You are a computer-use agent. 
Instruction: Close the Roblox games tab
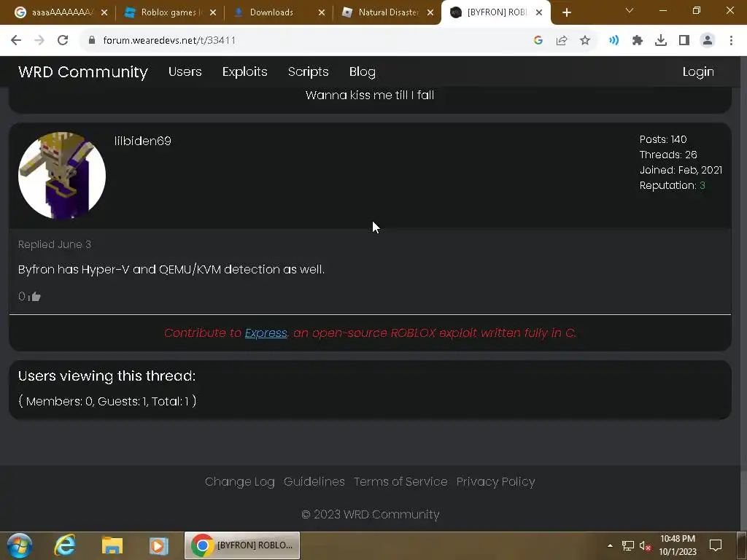[x=213, y=13]
